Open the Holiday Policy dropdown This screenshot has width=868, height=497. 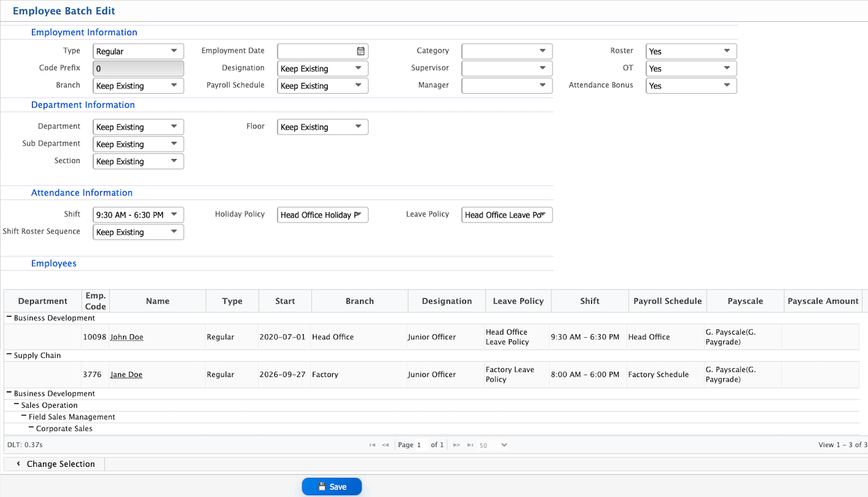tap(323, 215)
